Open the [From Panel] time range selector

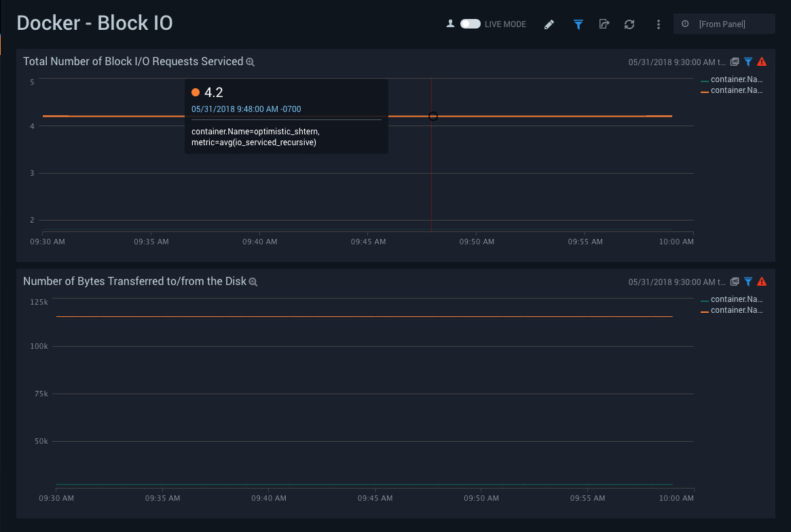click(x=724, y=23)
